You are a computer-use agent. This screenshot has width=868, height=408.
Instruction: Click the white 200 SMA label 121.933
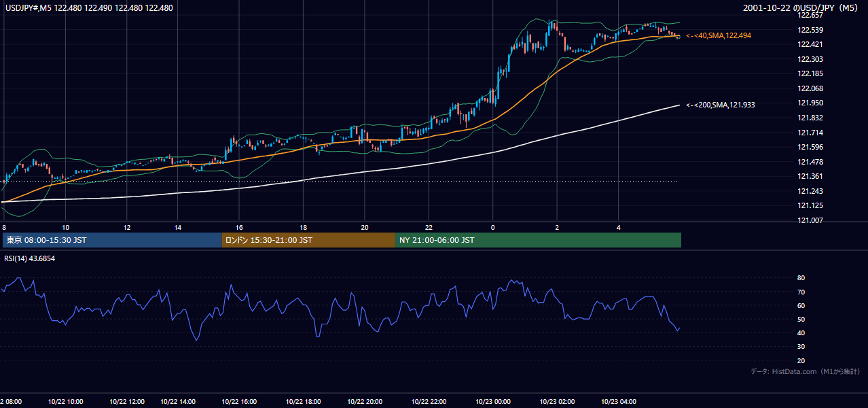[721, 105]
